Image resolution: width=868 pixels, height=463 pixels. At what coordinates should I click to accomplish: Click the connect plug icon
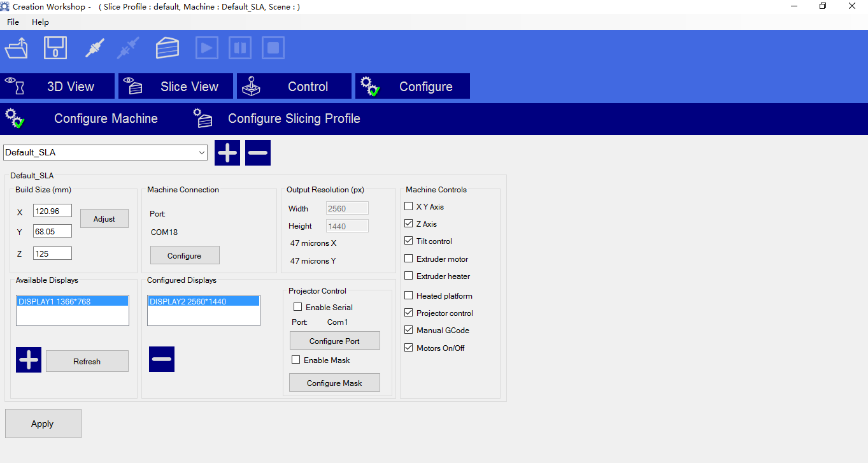(x=95, y=48)
